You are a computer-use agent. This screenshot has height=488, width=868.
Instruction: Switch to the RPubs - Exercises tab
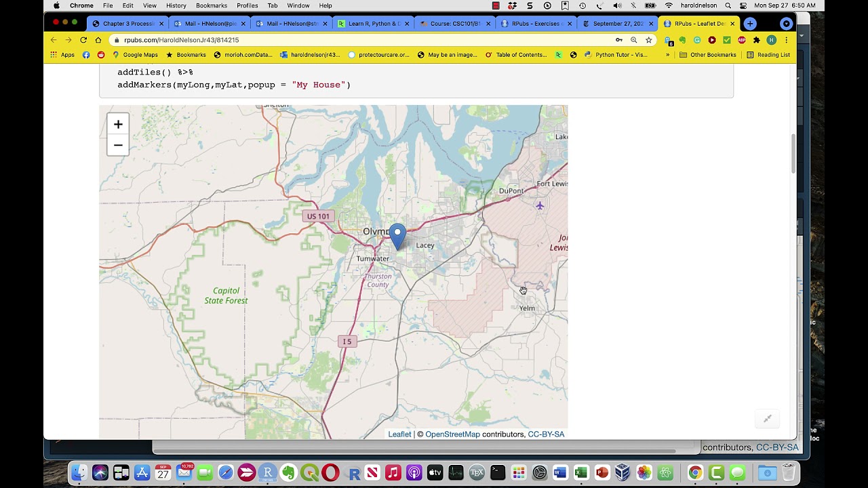536,24
